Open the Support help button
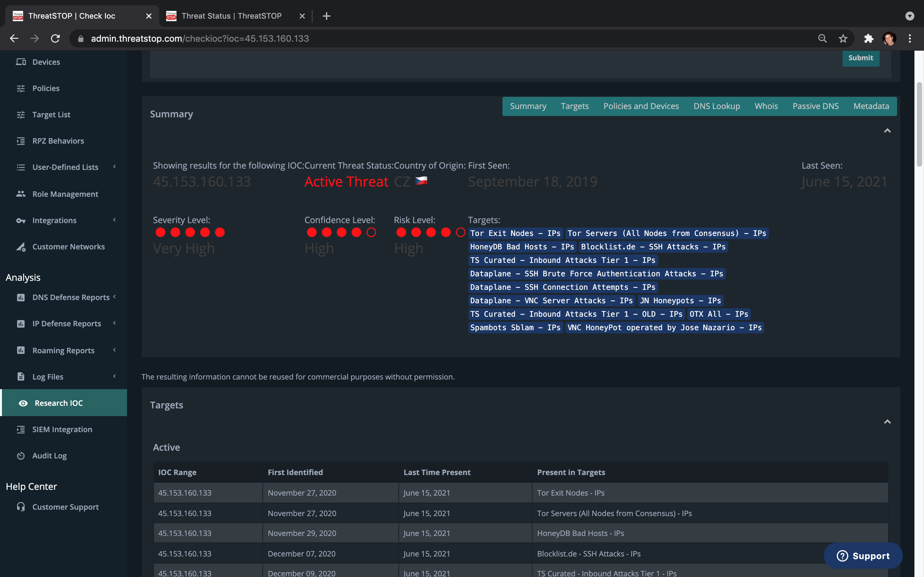The height and width of the screenshot is (577, 924). (x=863, y=556)
